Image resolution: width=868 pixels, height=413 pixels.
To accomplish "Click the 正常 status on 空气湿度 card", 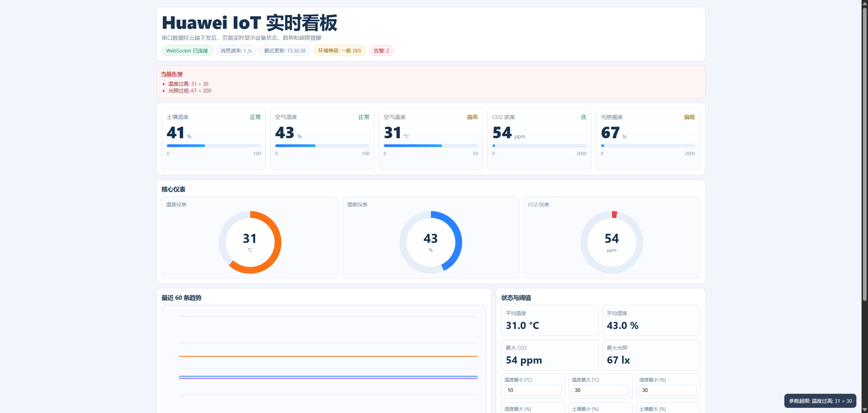I will click(364, 117).
